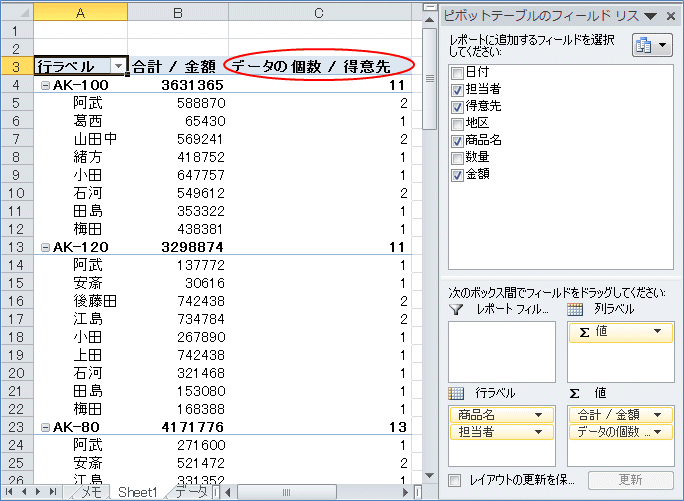Open the field list pane title dropdown arrow
Image resolution: width=684 pixels, height=501 pixels.
[650, 17]
